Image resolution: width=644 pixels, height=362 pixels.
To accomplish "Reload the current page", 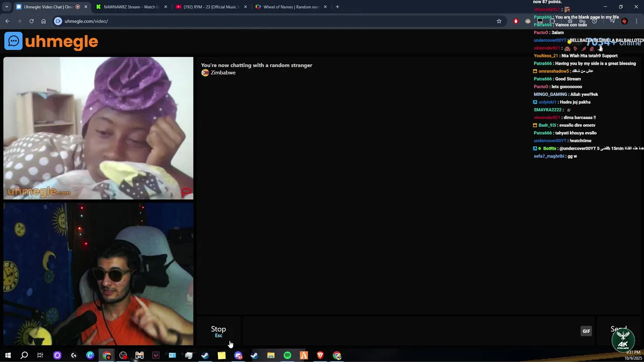I will (31, 21).
